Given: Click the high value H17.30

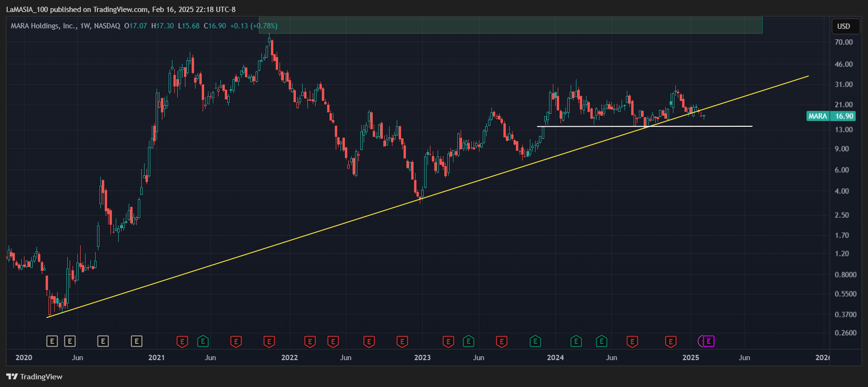Looking at the screenshot, I should click(x=162, y=26).
